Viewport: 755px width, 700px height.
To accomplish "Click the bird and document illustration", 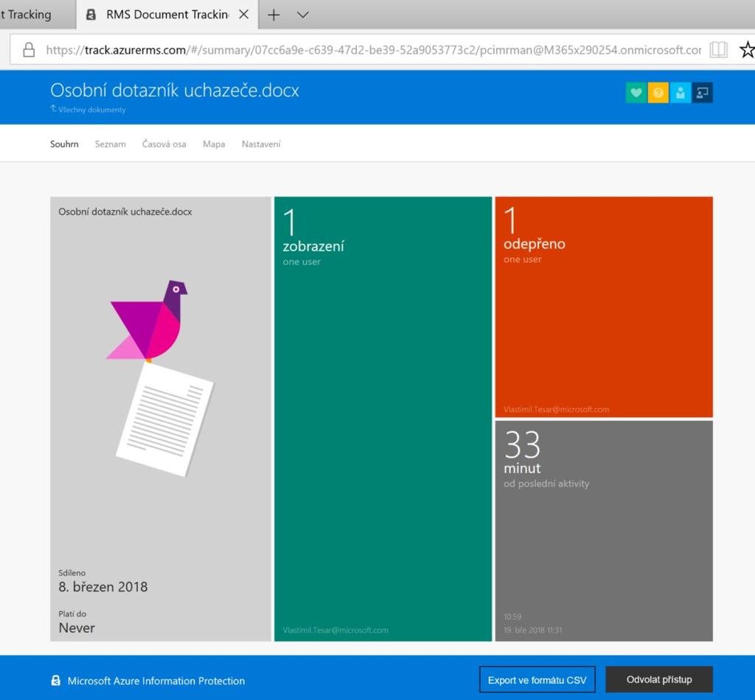I will point(160,378).
